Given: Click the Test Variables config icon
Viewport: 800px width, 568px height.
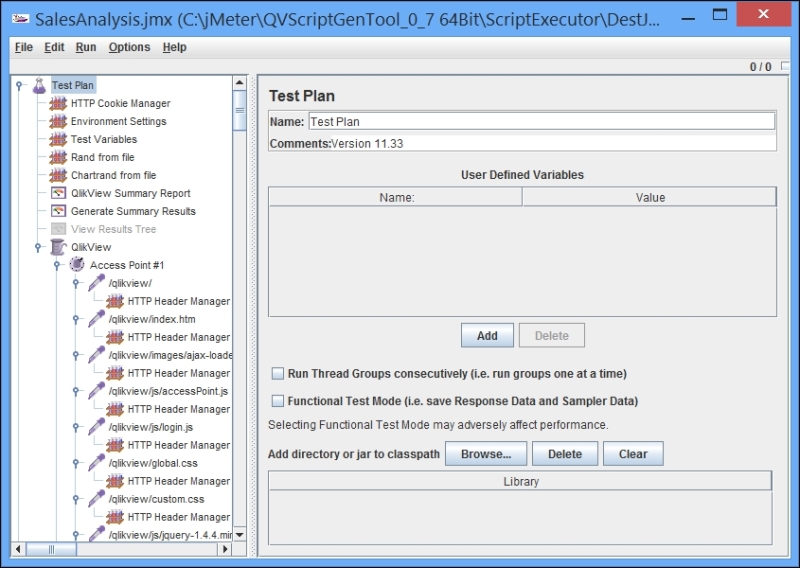Looking at the screenshot, I should 58,139.
